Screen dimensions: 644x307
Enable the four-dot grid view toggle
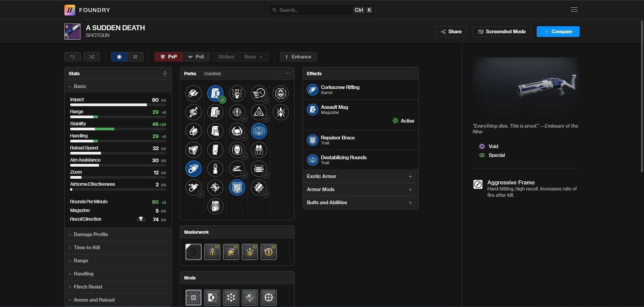(136, 57)
